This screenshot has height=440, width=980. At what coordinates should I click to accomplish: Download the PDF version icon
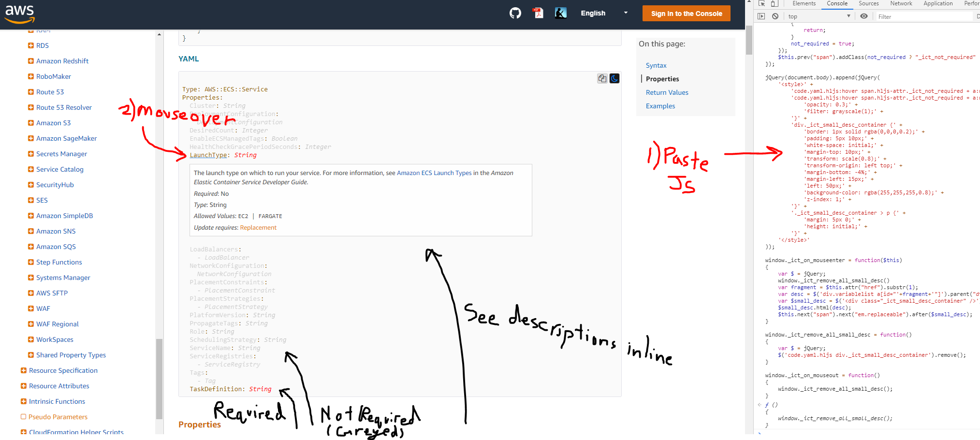click(x=538, y=13)
